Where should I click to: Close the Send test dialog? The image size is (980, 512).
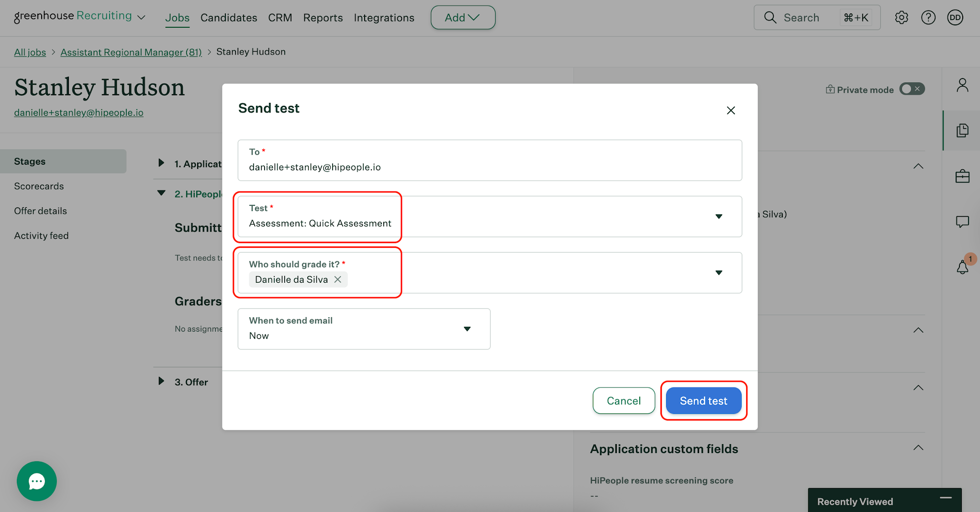click(x=731, y=111)
